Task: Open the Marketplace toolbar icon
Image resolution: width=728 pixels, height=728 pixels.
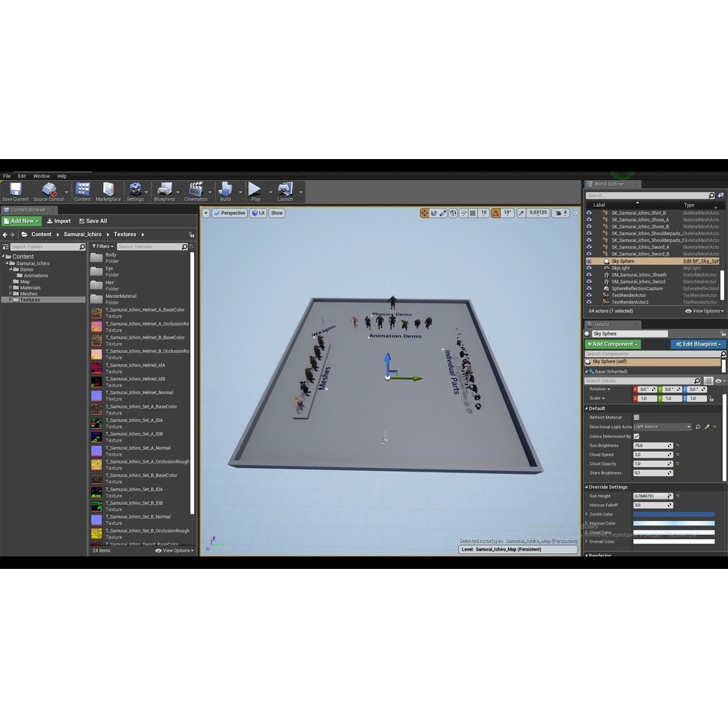Action: (x=108, y=191)
